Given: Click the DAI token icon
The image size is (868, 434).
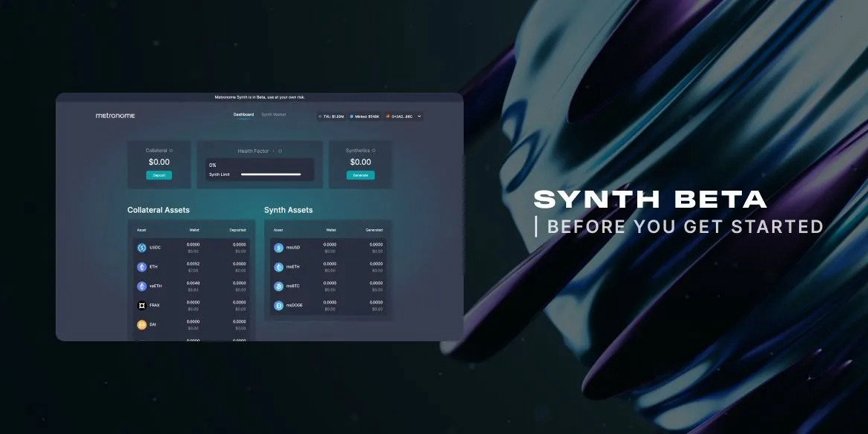Looking at the screenshot, I should (142, 325).
